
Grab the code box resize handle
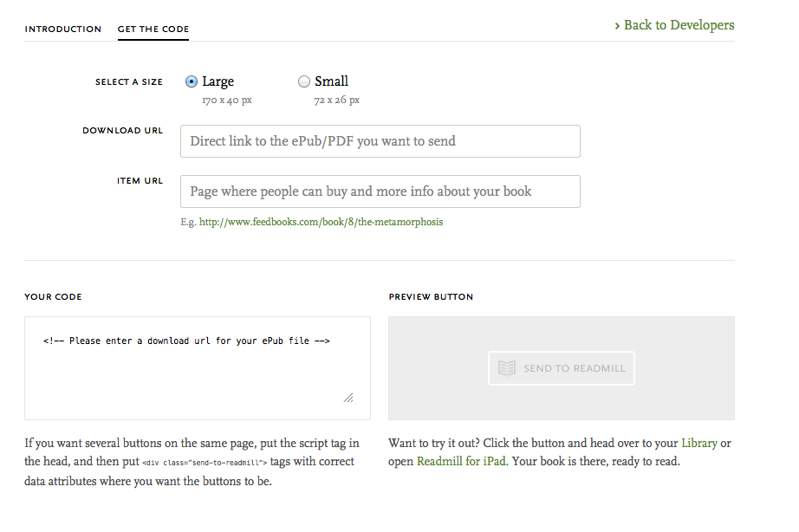pos(348,398)
